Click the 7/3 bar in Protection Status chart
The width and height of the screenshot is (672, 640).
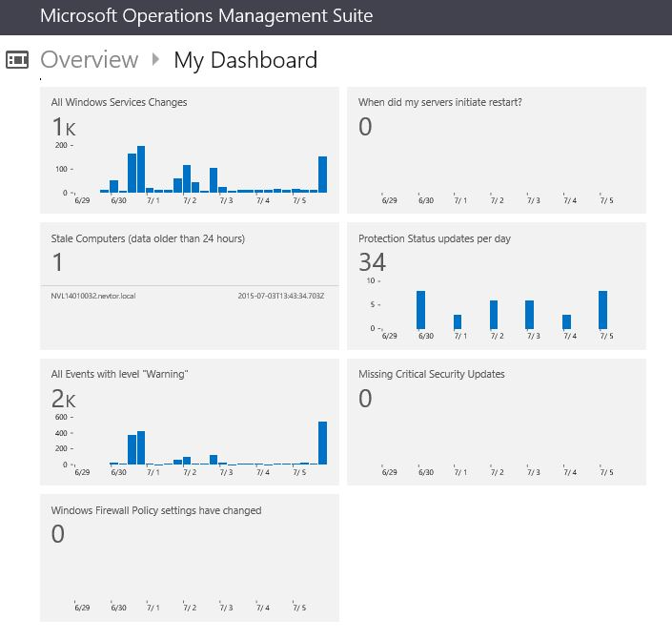(x=530, y=315)
